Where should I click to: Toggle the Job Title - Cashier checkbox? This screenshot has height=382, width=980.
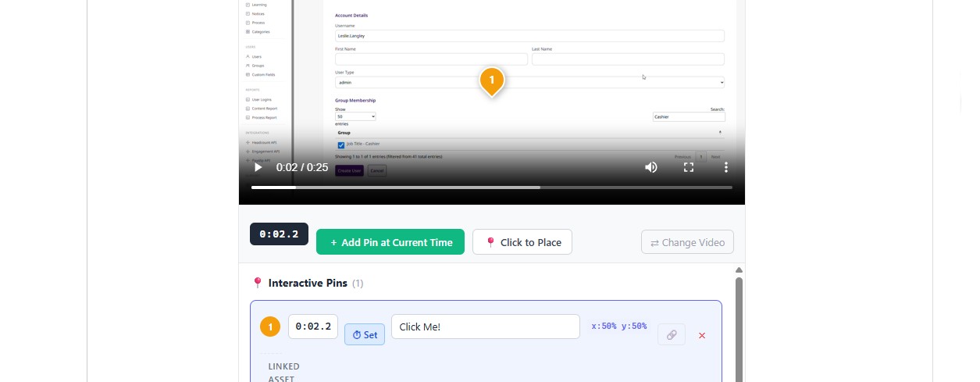point(341,145)
